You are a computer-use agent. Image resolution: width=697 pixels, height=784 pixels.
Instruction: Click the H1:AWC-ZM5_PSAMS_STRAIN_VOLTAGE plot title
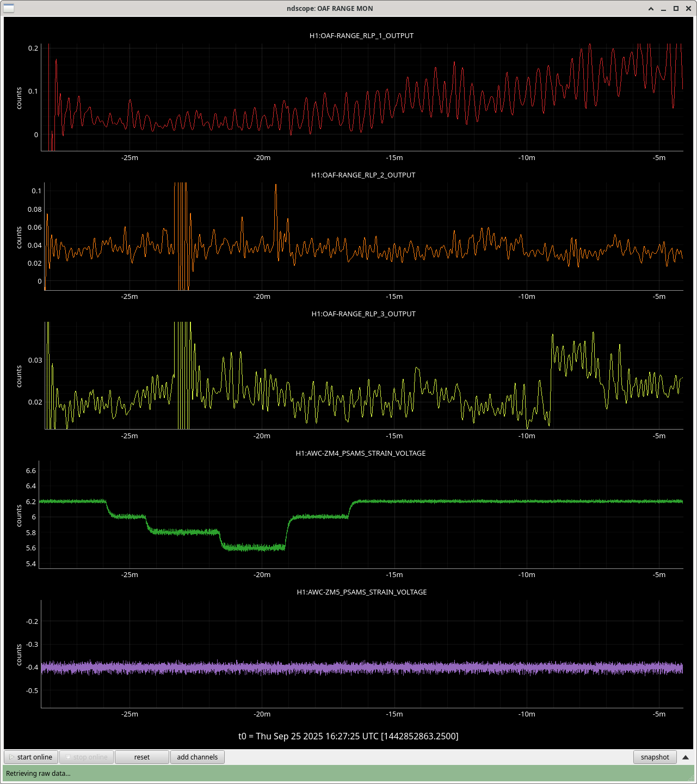(x=361, y=592)
